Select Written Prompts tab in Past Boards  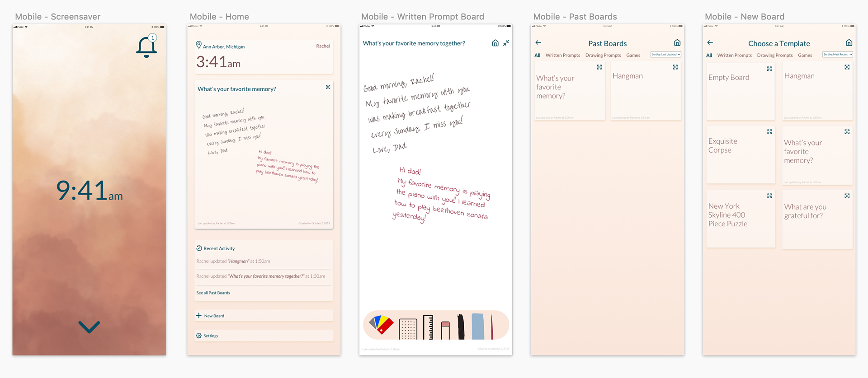coord(563,55)
